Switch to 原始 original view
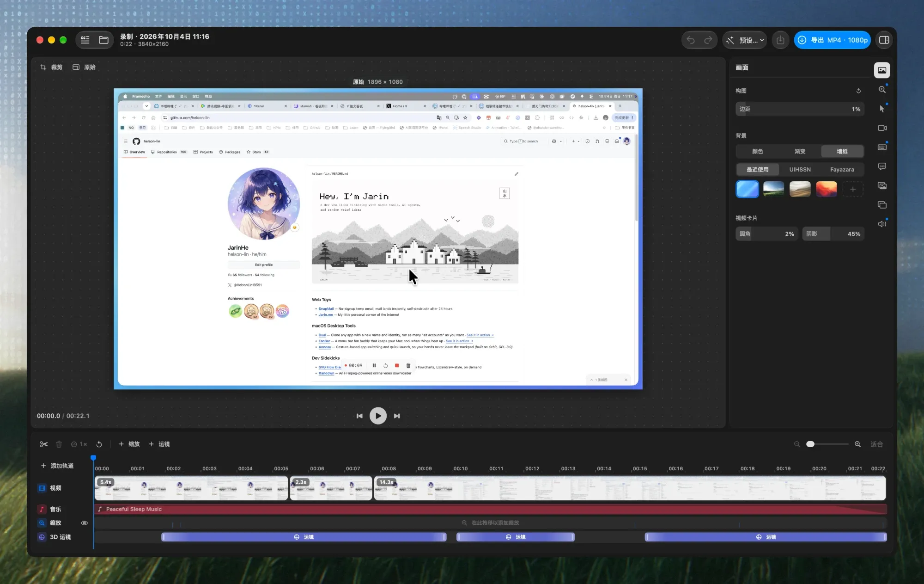This screenshot has width=924, height=584. tap(84, 67)
